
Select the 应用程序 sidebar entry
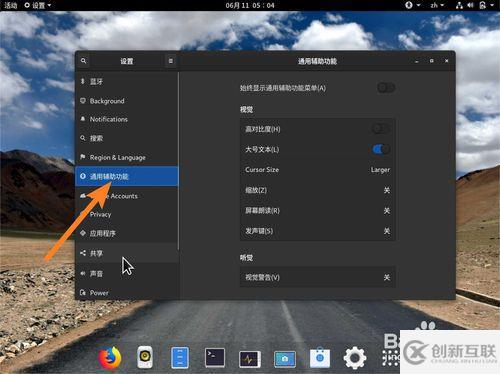(x=127, y=233)
